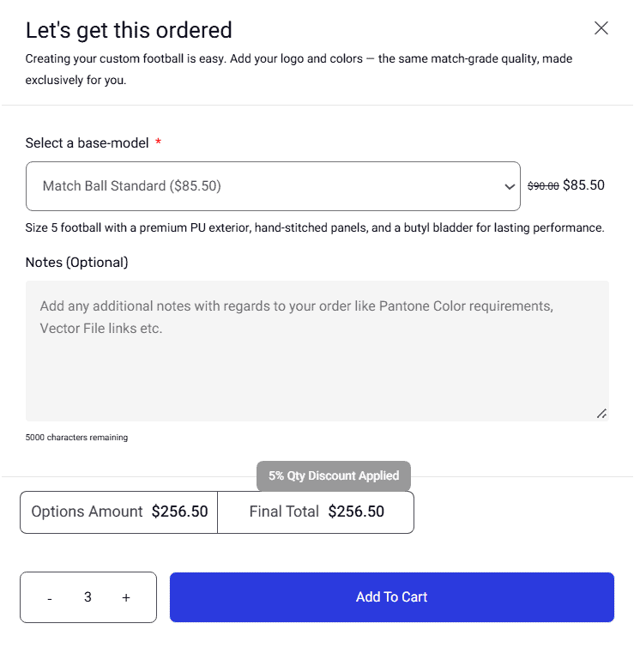Click the Final Total box

tap(316, 512)
